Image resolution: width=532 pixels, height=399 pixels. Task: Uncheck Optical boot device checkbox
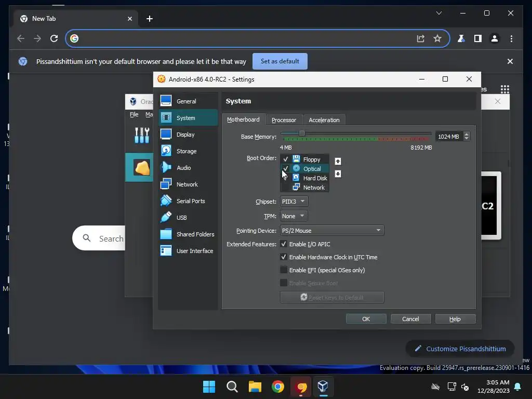pos(285,169)
